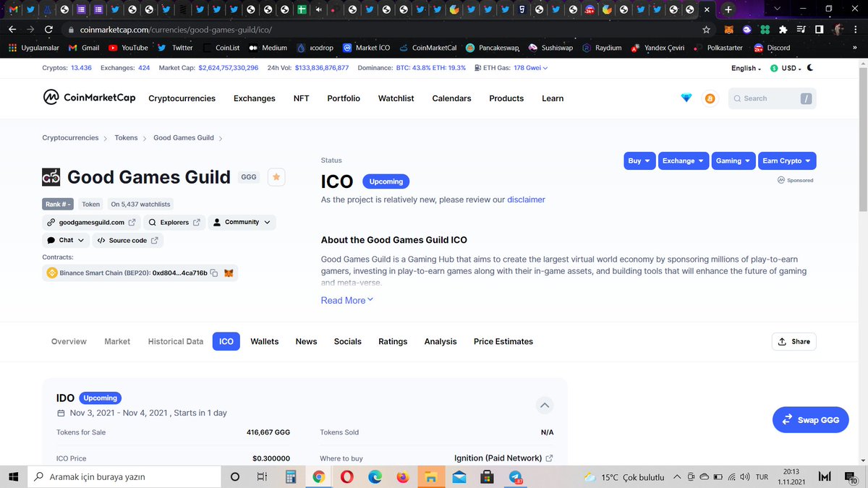868x488 pixels.
Task: Expand the Earn Crypto dropdown
Action: (786, 160)
